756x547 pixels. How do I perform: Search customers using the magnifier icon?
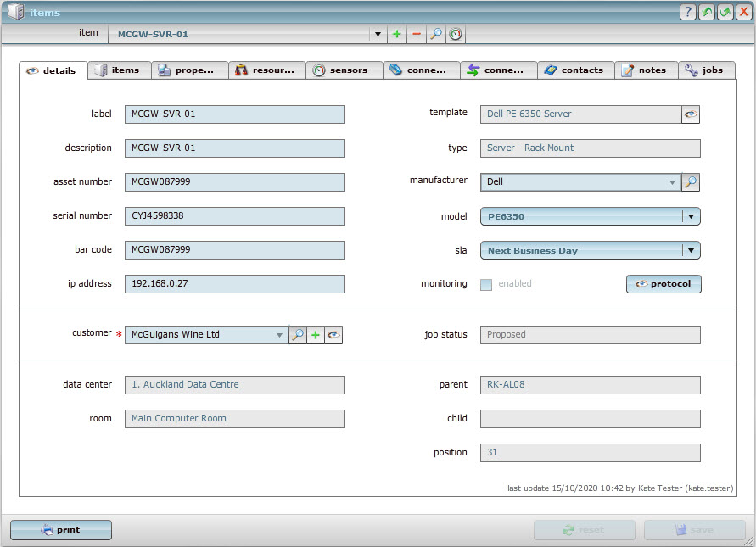(x=297, y=335)
